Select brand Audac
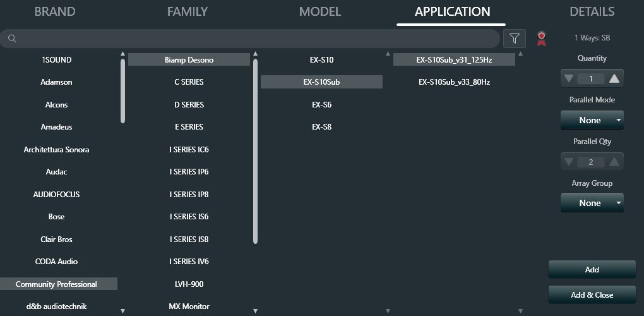This screenshot has width=644, height=316. tap(57, 172)
